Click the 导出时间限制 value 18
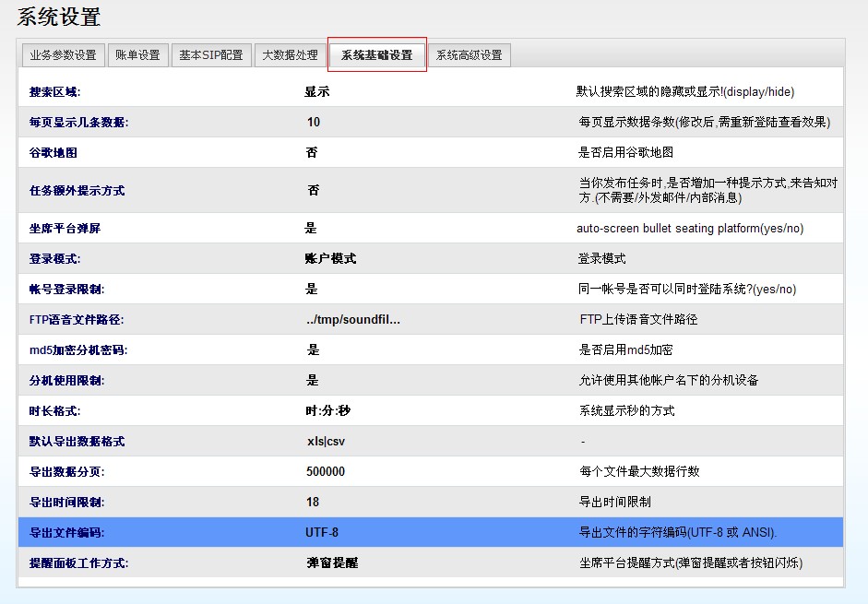Viewport: 868px width, 604px height. click(313, 503)
